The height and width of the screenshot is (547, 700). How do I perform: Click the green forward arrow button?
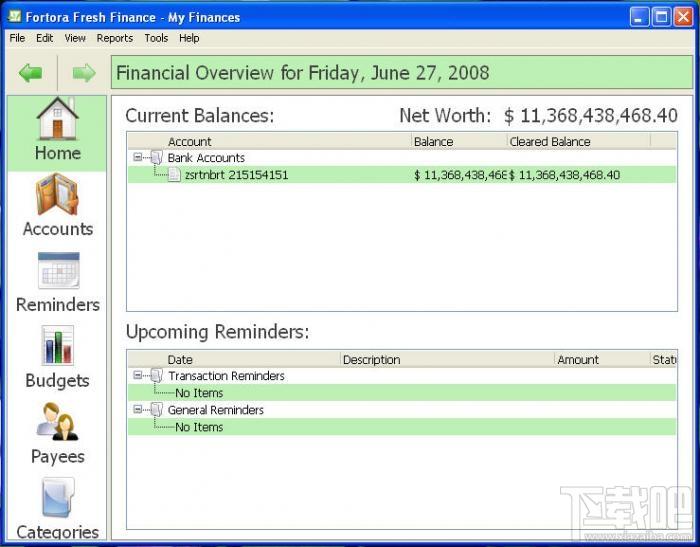[84, 72]
